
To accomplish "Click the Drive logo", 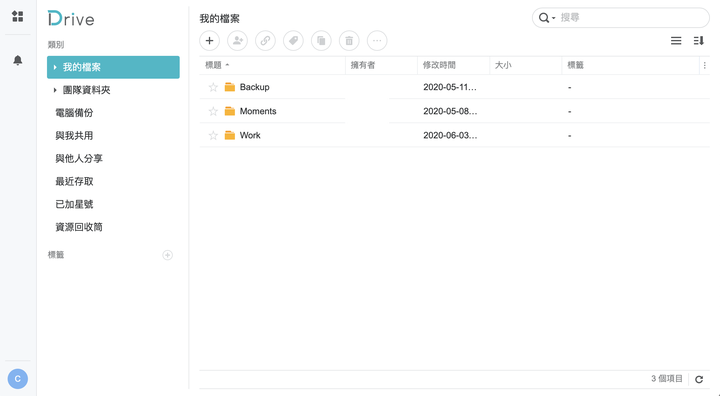I will coord(71,19).
